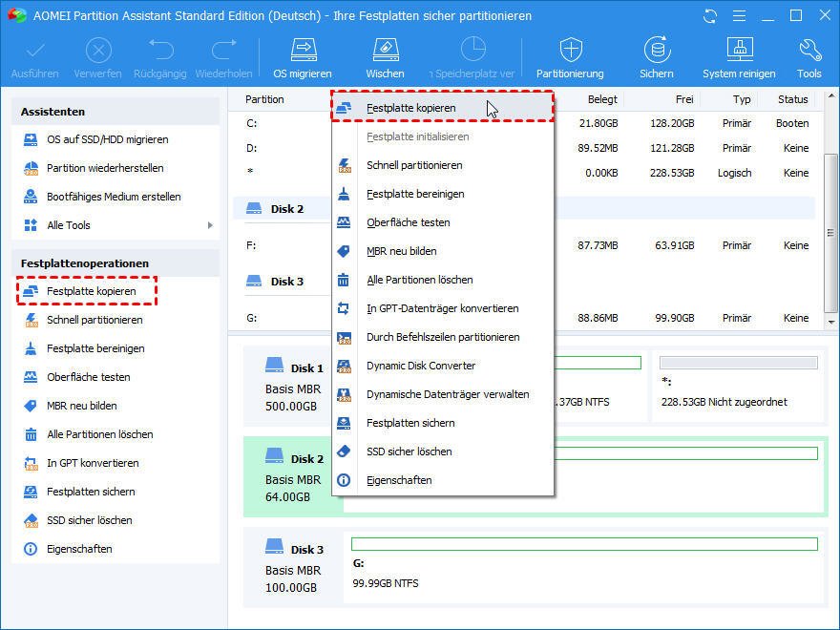Select the 228.53GB Nicht zugeordnet block
This screenshot has height=630, width=840.
coord(738,386)
